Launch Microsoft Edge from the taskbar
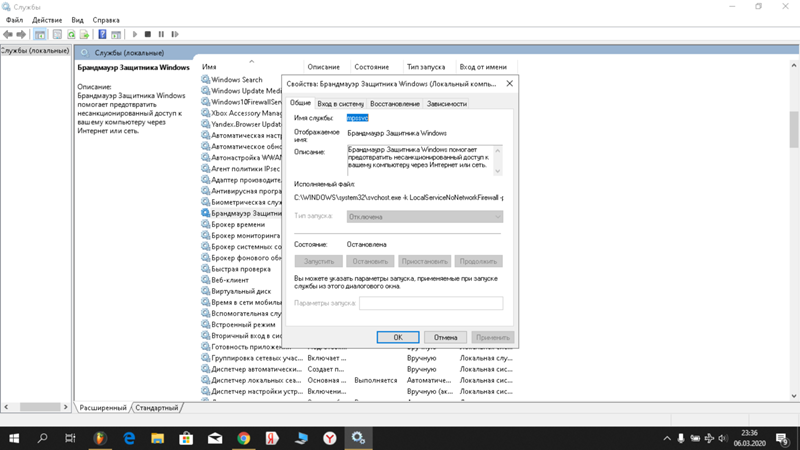The width and height of the screenshot is (800, 450). (x=129, y=438)
